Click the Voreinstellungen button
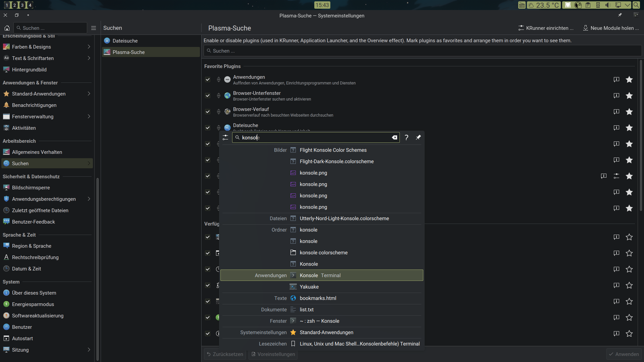Screen dimensions: 644x362 coord(273,354)
